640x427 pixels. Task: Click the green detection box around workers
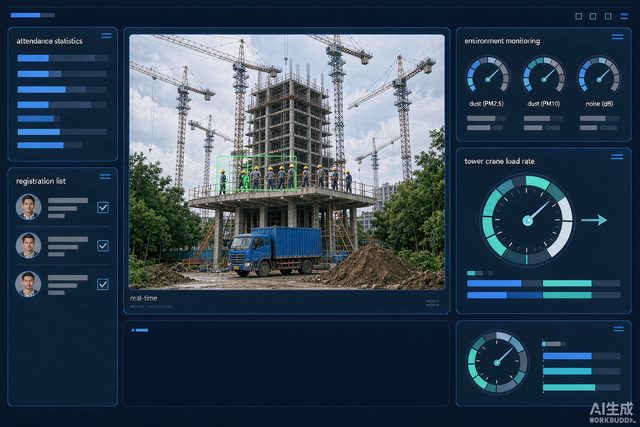point(257,173)
